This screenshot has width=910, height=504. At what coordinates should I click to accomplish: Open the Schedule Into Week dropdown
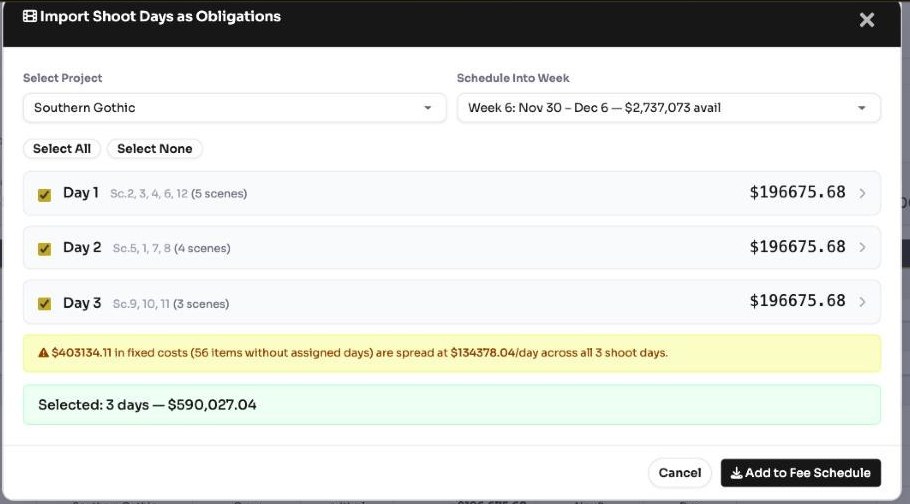669,108
